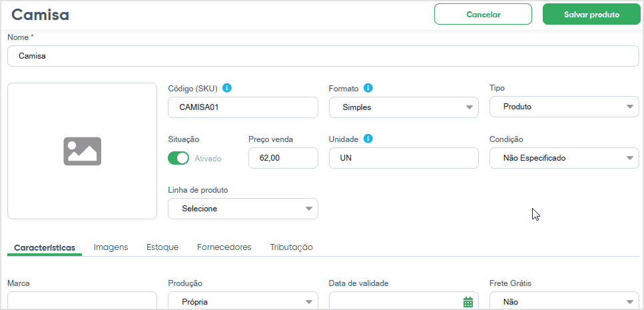This screenshot has height=310, width=644.
Task: Click the Salvar produto button
Action: [591, 15]
